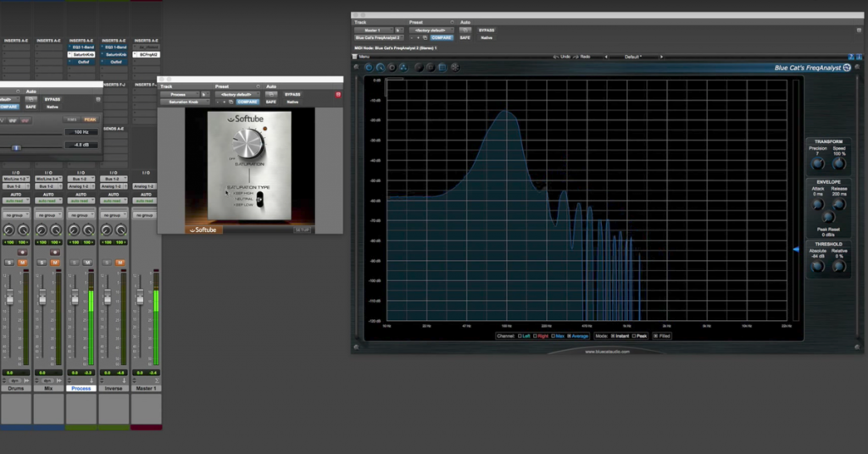This screenshot has height=454, width=868.
Task: Go to previous preset arrow in FreqAnalyst
Action: (606, 57)
